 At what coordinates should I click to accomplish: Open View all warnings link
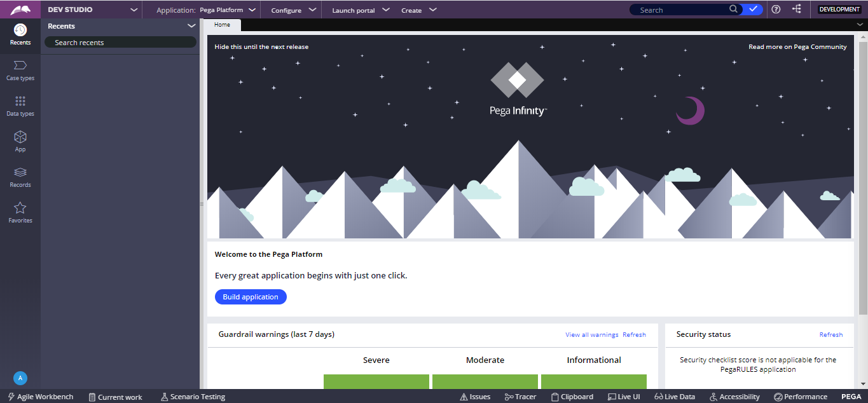(592, 334)
